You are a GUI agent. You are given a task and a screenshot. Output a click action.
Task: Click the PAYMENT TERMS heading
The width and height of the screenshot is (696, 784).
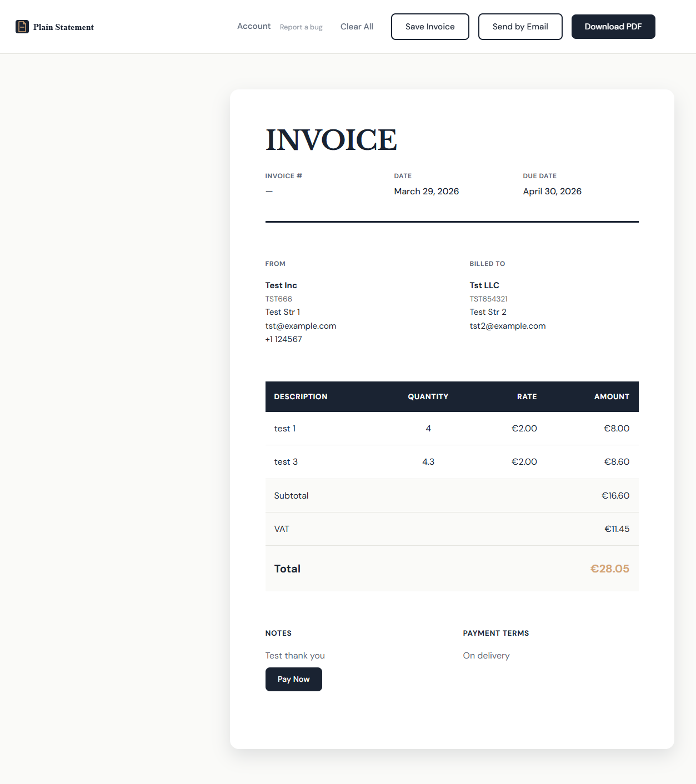click(x=496, y=633)
